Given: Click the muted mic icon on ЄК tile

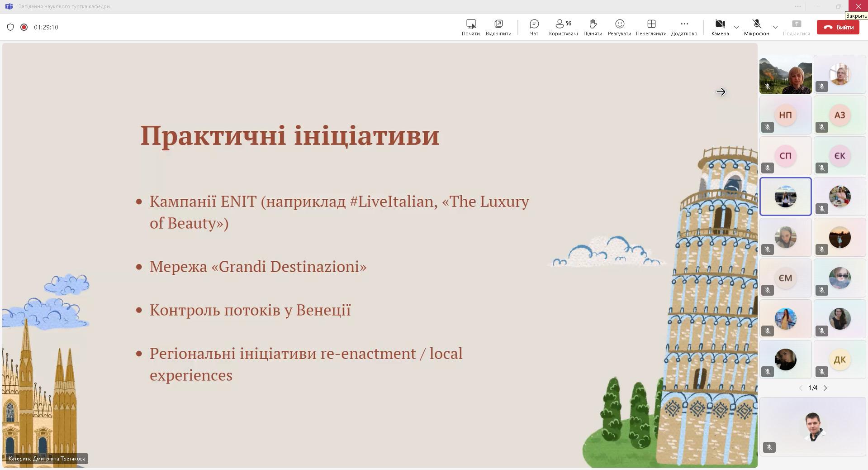Looking at the screenshot, I should click(x=822, y=168).
